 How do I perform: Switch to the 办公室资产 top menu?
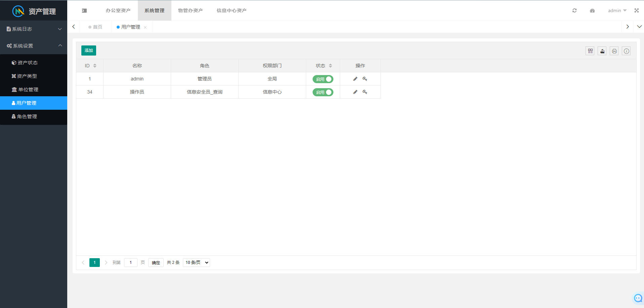pos(118,10)
